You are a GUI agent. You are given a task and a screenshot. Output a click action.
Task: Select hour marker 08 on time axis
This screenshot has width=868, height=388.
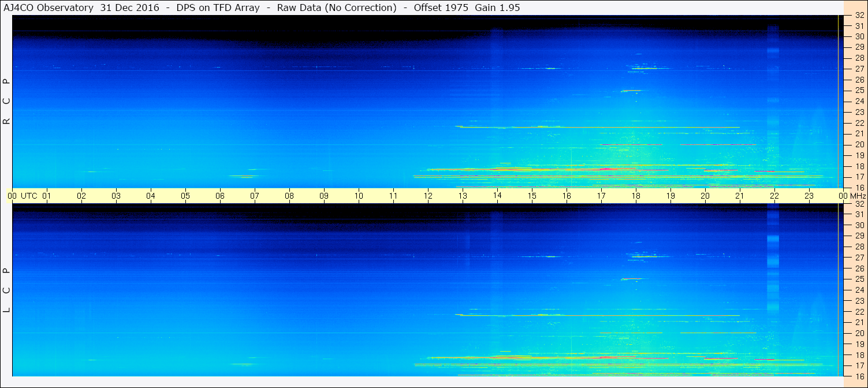289,196
